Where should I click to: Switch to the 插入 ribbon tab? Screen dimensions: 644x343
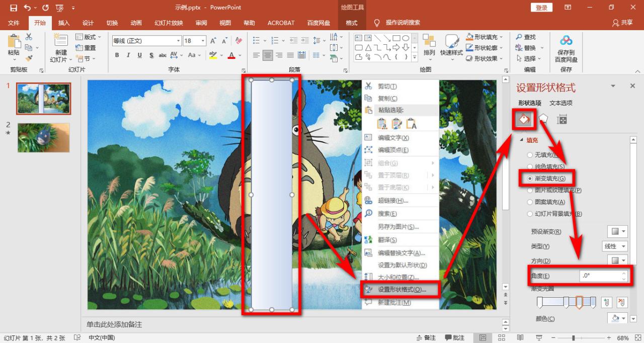coord(64,23)
